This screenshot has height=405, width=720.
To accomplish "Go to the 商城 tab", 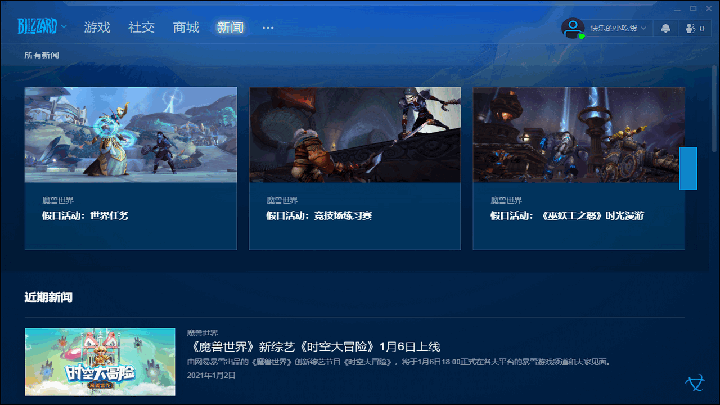I will pyautogui.click(x=186, y=28).
